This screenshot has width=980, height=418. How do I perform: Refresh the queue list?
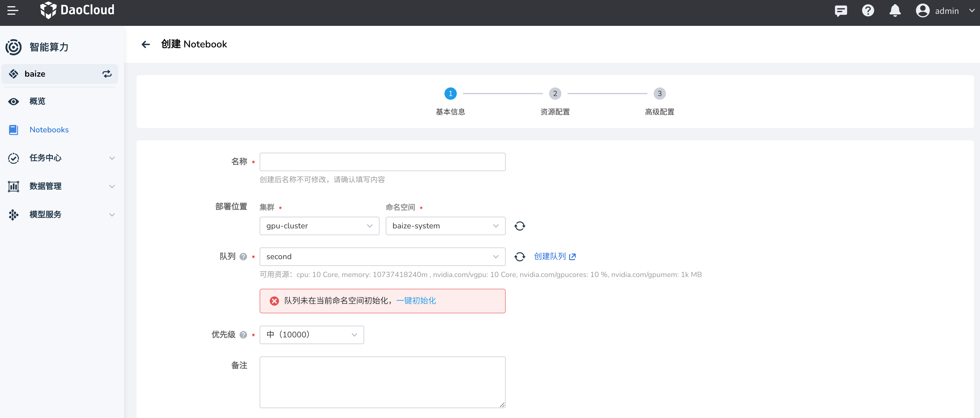tap(520, 257)
